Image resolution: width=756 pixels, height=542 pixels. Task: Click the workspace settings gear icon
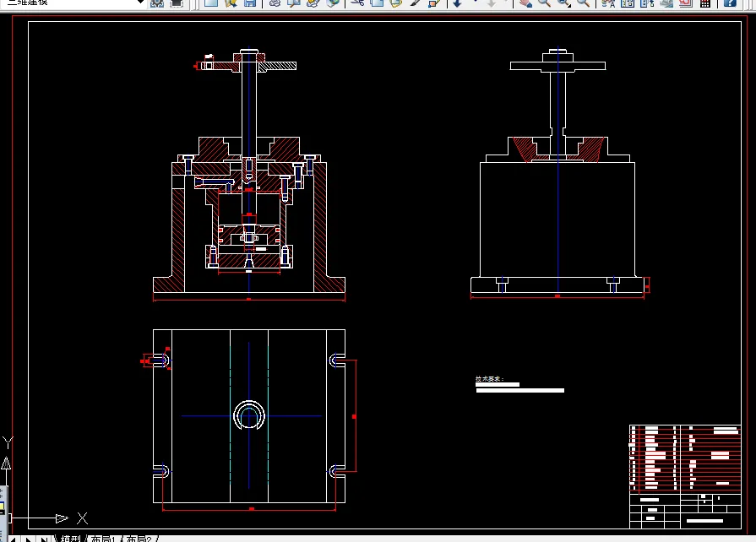tap(157, 3)
